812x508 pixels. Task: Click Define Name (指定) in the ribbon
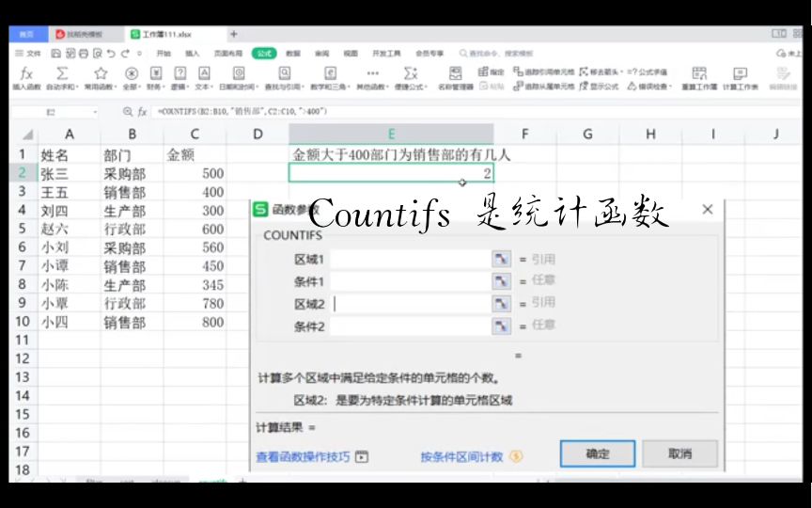[491, 71]
